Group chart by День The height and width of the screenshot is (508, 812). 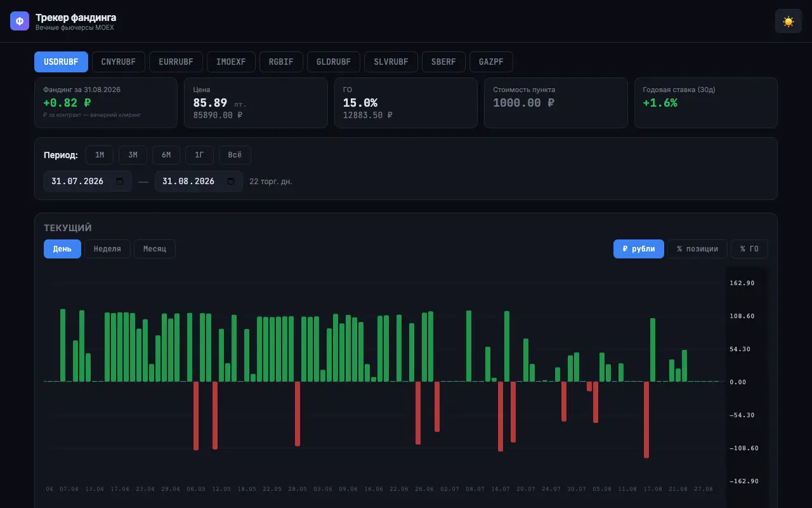[62, 249]
